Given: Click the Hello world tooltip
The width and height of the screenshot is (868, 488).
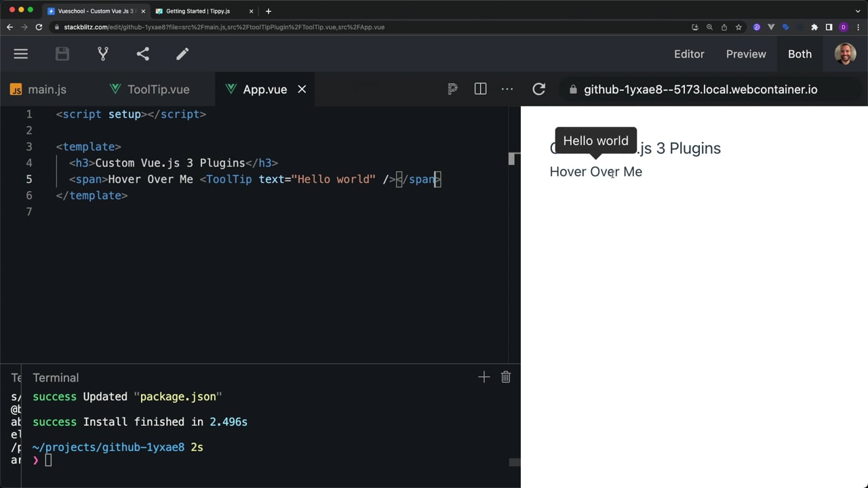Looking at the screenshot, I should pyautogui.click(x=595, y=141).
